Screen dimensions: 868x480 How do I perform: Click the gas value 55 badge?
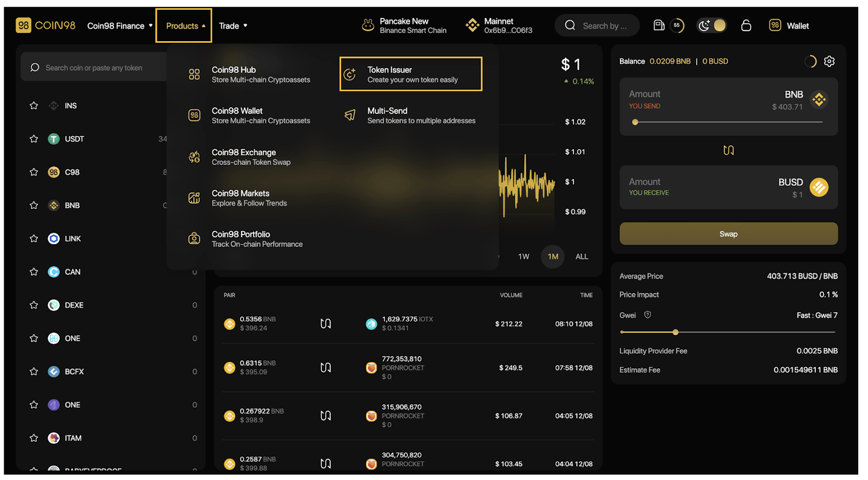click(676, 25)
